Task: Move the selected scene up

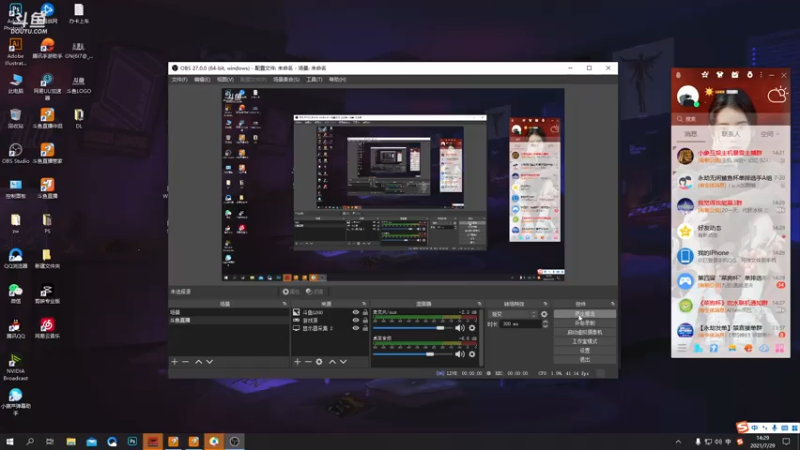Action: tap(198, 362)
